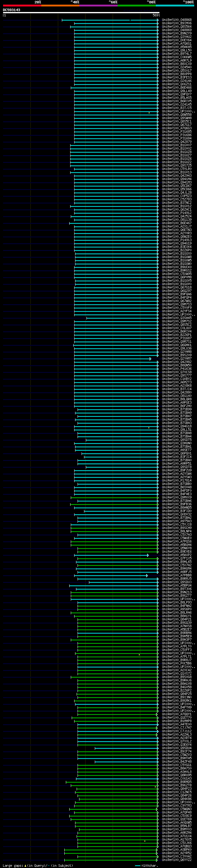Select the last hit UniRef100_Q6YYZ2
The image size is (197, 868).
pyautogui.click(x=177, y=860)
